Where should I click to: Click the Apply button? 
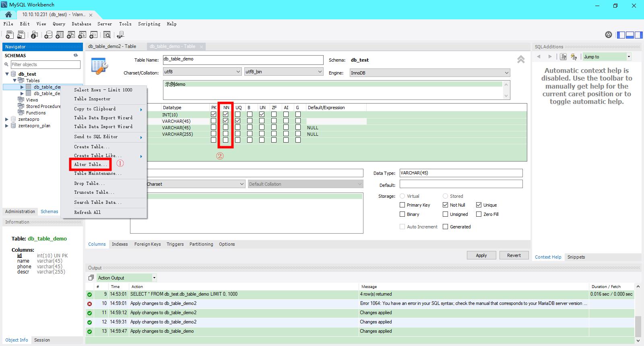[x=481, y=255]
